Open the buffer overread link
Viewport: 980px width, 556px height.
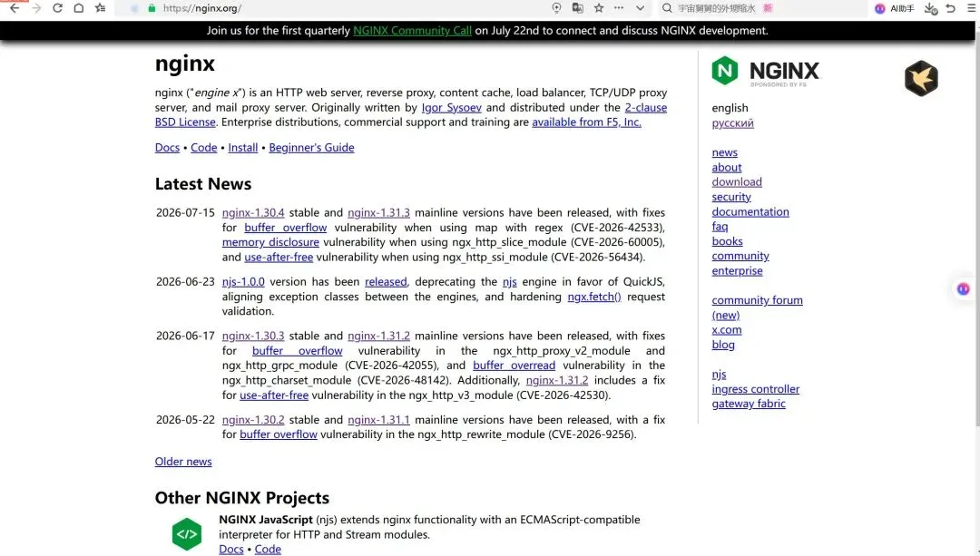point(514,365)
